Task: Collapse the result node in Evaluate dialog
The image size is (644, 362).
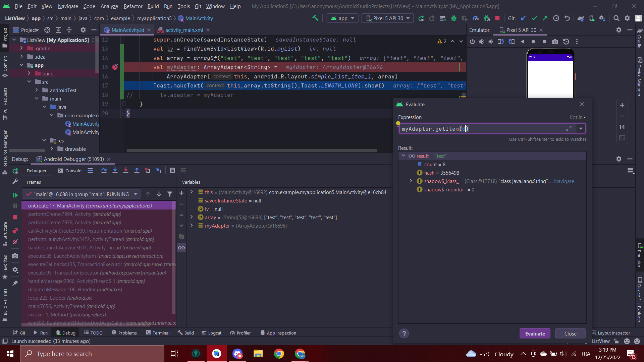Action: click(x=404, y=156)
